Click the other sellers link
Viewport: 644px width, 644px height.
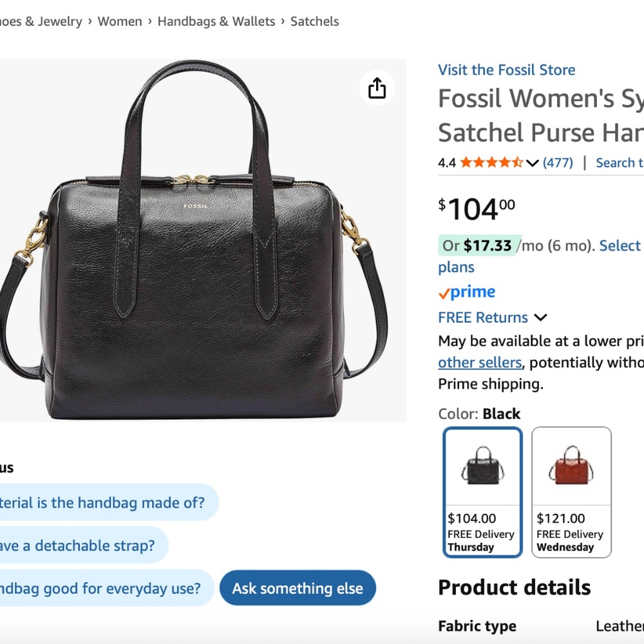pyautogui.click(x=479, y=363)
